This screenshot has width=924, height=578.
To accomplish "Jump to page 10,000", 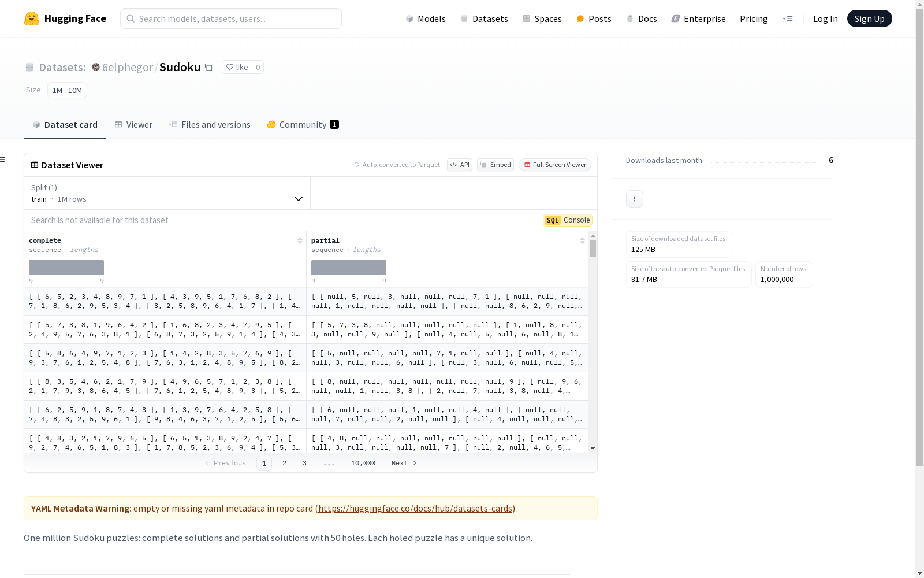I will pos(363,463).
